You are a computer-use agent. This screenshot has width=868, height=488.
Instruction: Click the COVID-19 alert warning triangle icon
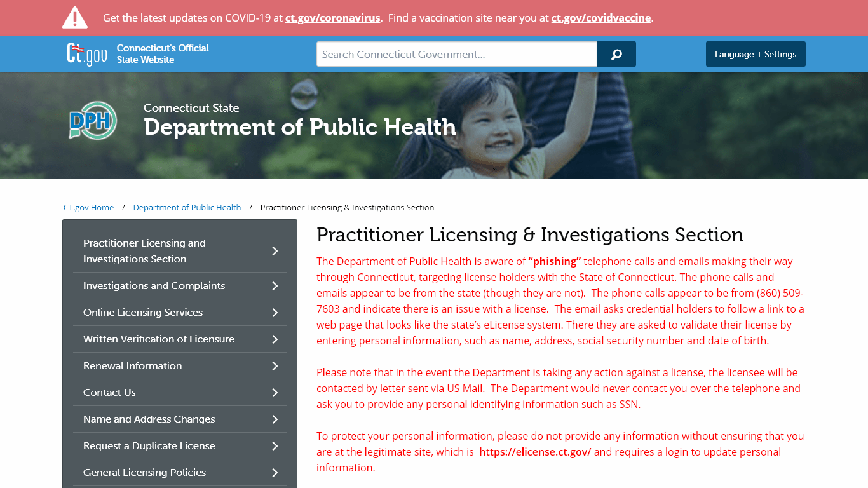pos(75,17)
